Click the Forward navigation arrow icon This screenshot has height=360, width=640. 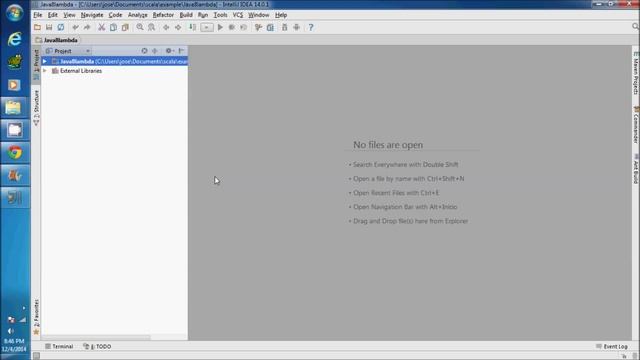(x=178, y=27)
